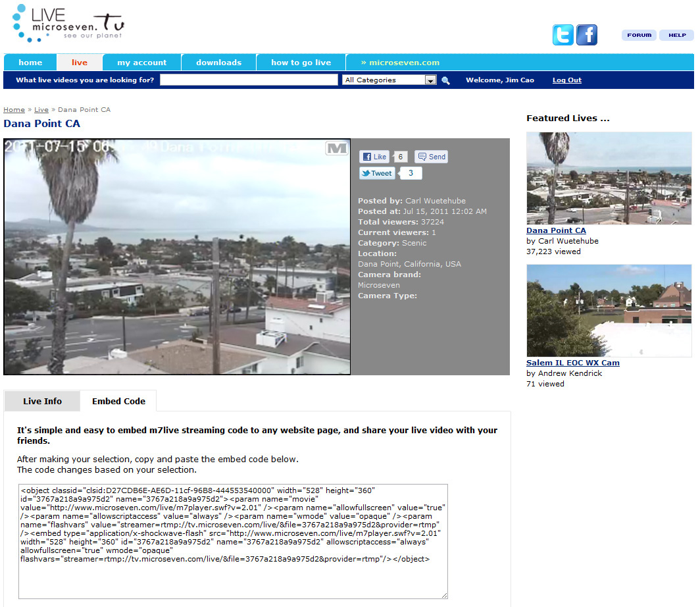Click the 'Featured Lives ...' heading
Image resolution: width=700 pixels, height=607 pixels.
(568, 119)
